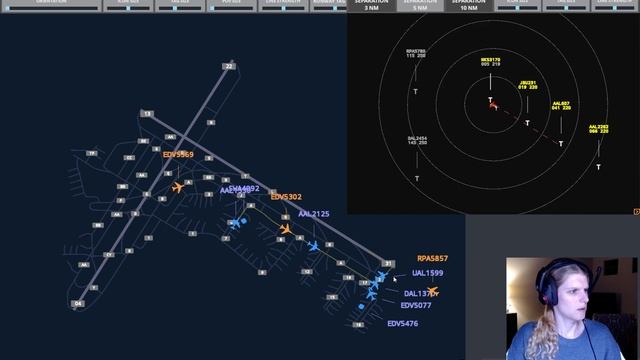640x360 pixels.
Task: Click the DAL2454 radar data tag
Action: tap(417, 140)
